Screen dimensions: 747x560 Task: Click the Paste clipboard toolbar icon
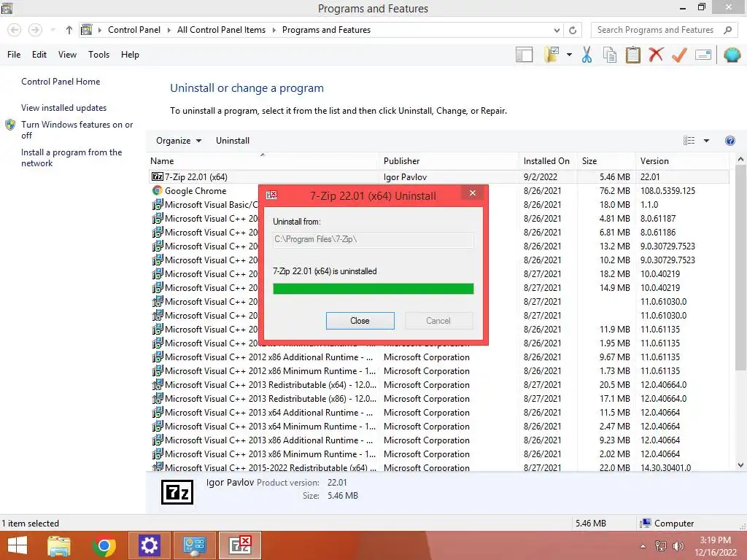(x=632, y=55)
